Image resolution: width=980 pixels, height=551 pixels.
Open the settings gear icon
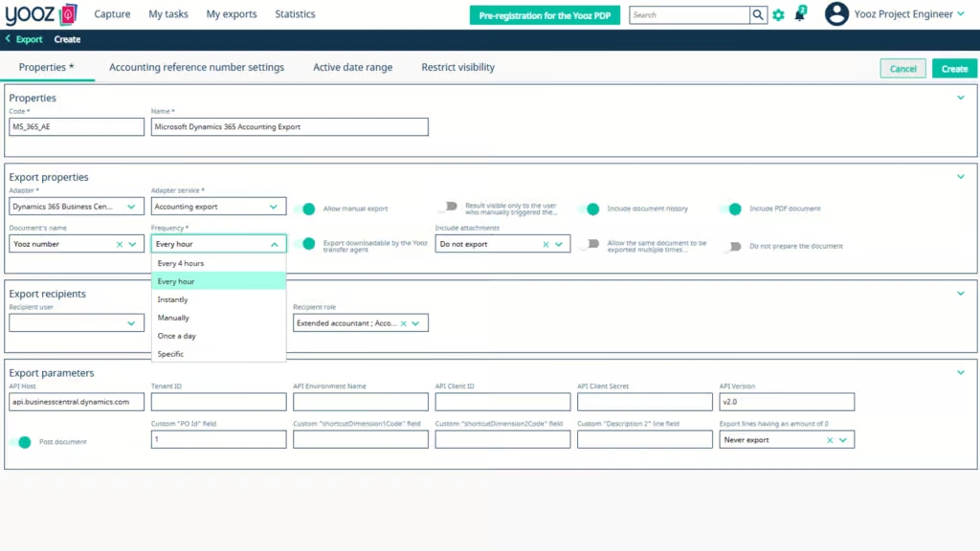coord(778,15)
